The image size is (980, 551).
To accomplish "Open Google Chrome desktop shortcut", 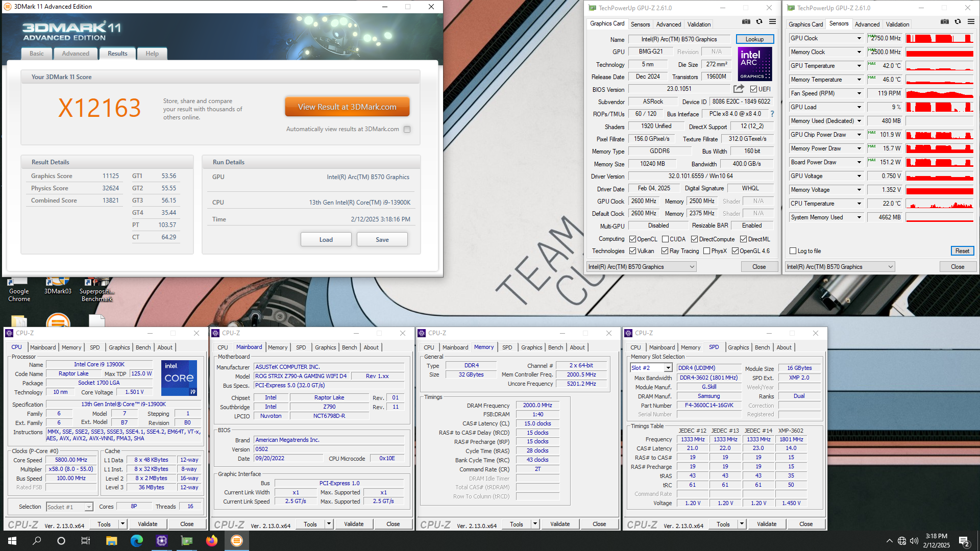I will point(19,289).
